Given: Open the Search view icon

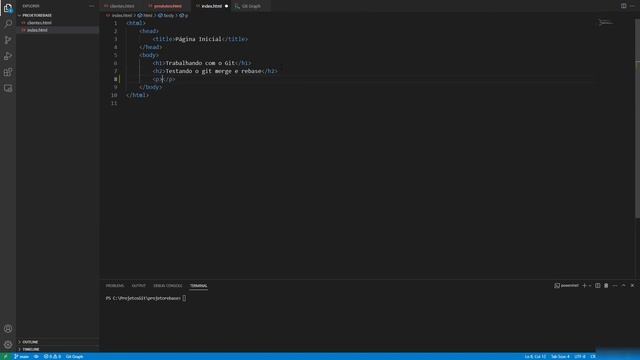Looking at the screenshot, I should tap(8, 24).
